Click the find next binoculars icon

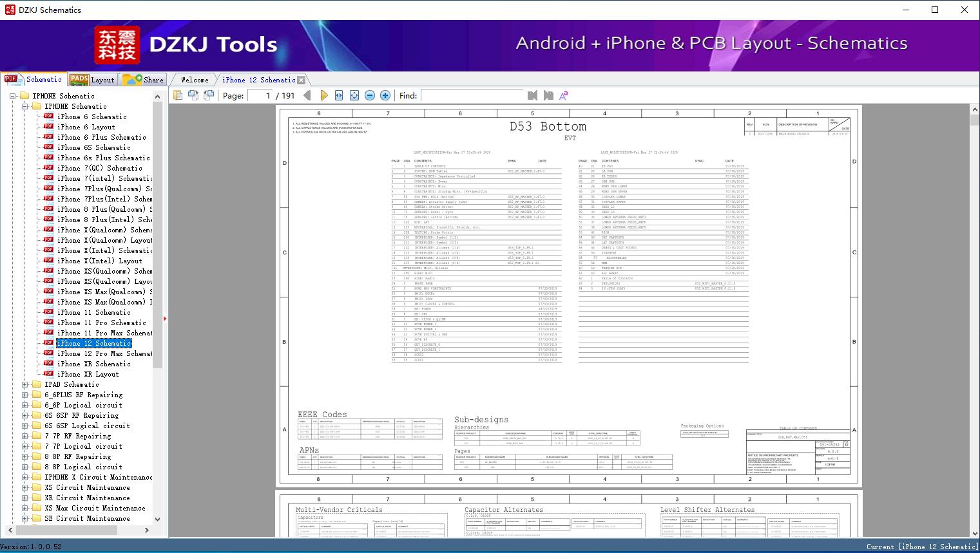548,95
